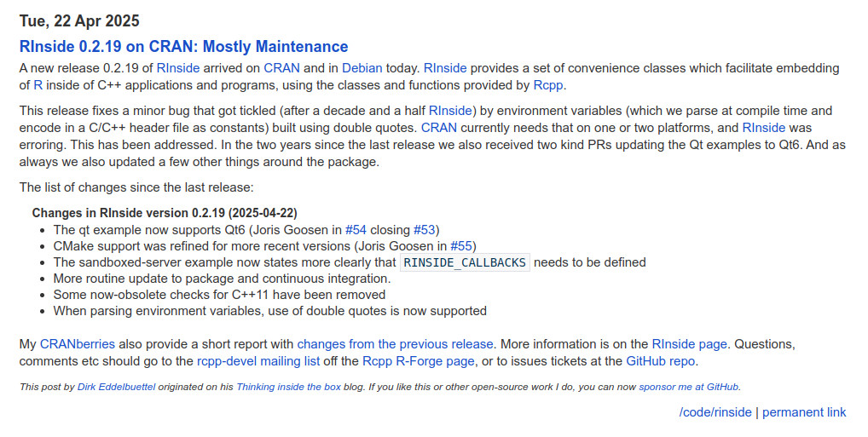Click the RInside link before "was erroring"
Viewport: 868px width, 437px height.
coord(763,128)
